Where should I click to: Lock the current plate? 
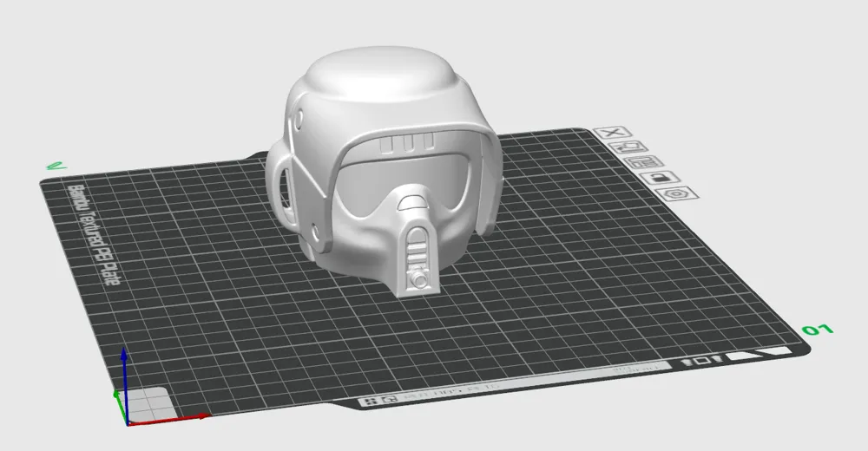point(660,178)
